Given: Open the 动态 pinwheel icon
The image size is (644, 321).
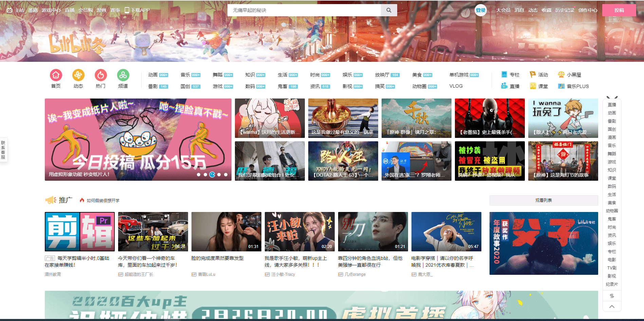Looking at the screenshot, I should pyautogui.click(x=78, y=75).
